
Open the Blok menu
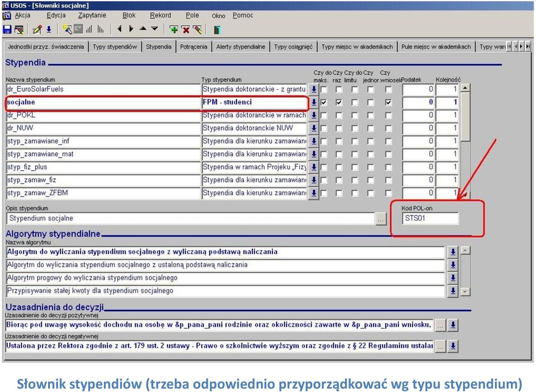(129, 16)
